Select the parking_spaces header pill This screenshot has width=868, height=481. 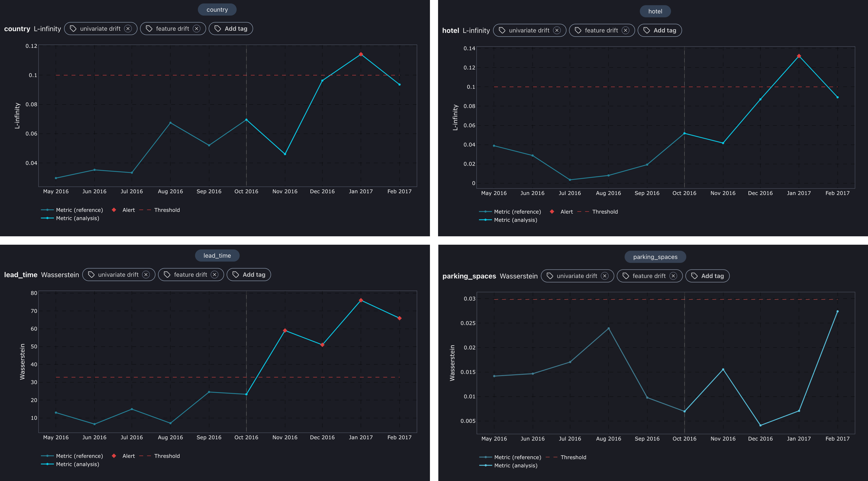click(655, 257)
